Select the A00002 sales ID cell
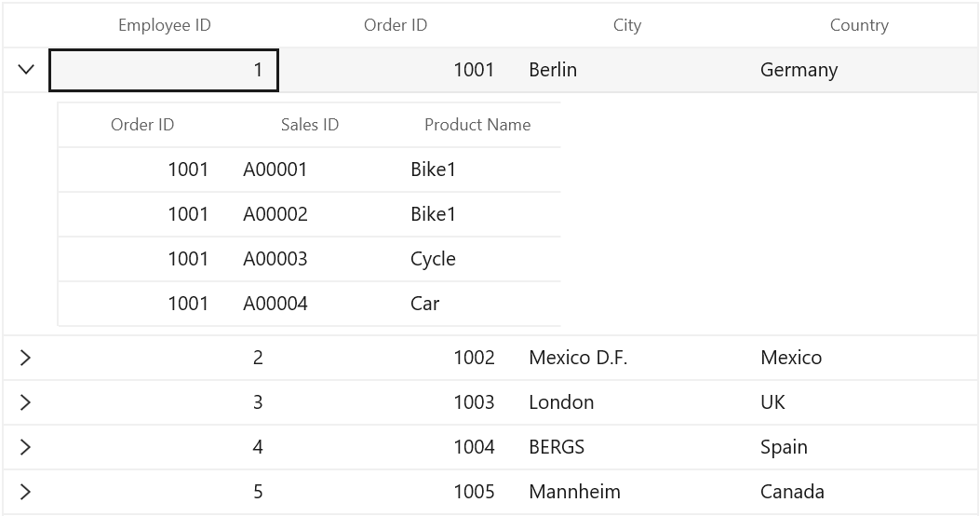 [x=309, y=214]
